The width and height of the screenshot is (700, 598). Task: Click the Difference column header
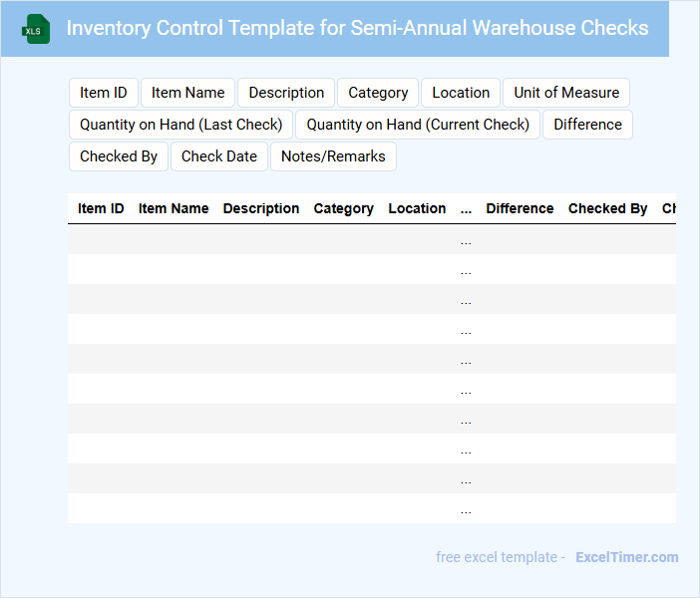click(520, 208)
